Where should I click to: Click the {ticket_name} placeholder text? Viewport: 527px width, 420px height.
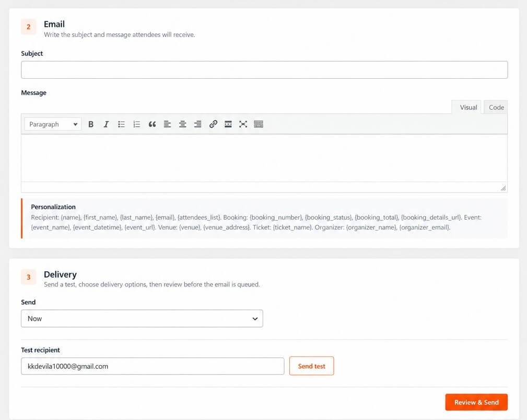(x=292, y=227)
